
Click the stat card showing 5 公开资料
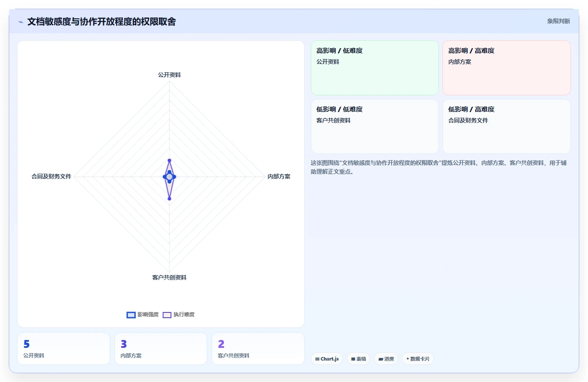(x=63, y=348)
